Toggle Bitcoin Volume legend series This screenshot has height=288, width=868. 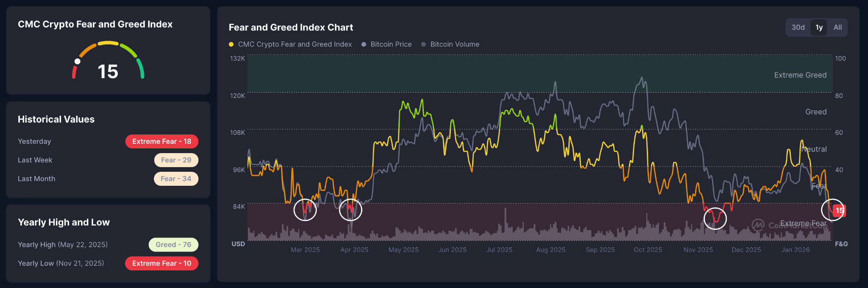point(450,44)
